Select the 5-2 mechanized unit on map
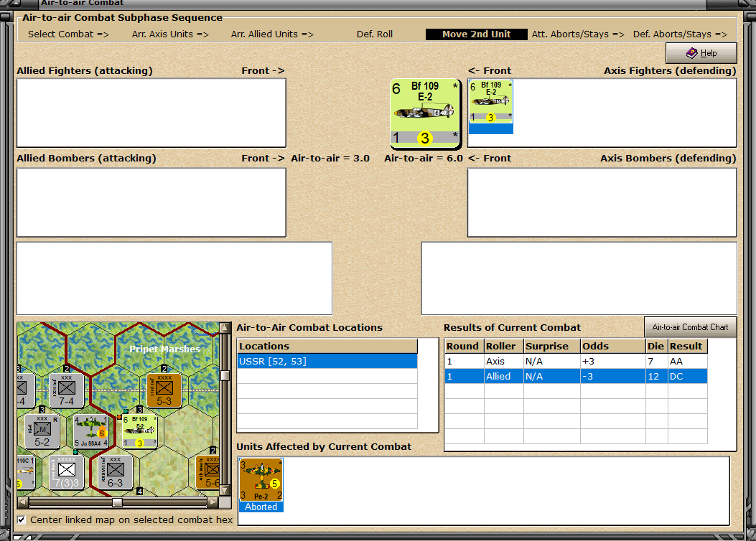The image size is (756, 541). pyautogui.click(x=42, y=431)
